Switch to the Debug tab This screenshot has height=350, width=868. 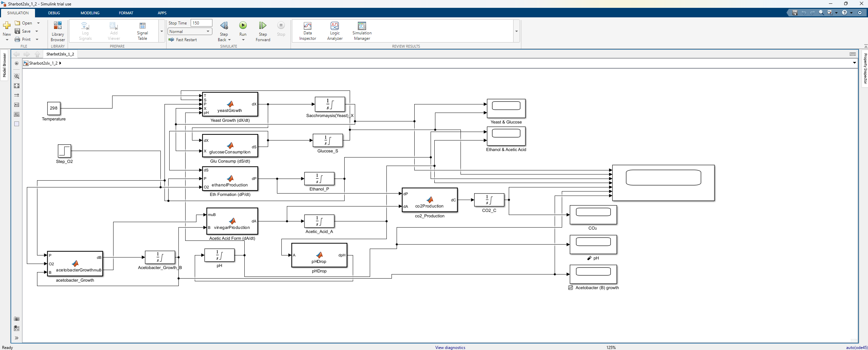(54, 13)
